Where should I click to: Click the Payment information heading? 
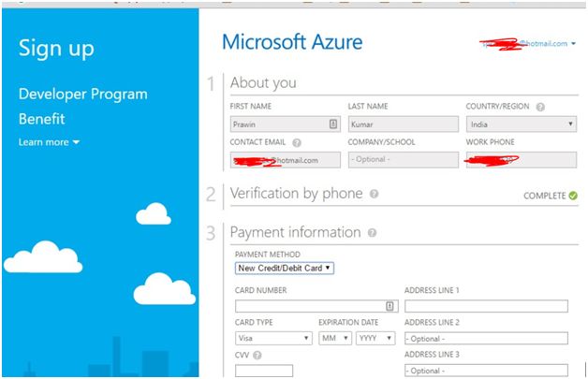pos(295,232)
